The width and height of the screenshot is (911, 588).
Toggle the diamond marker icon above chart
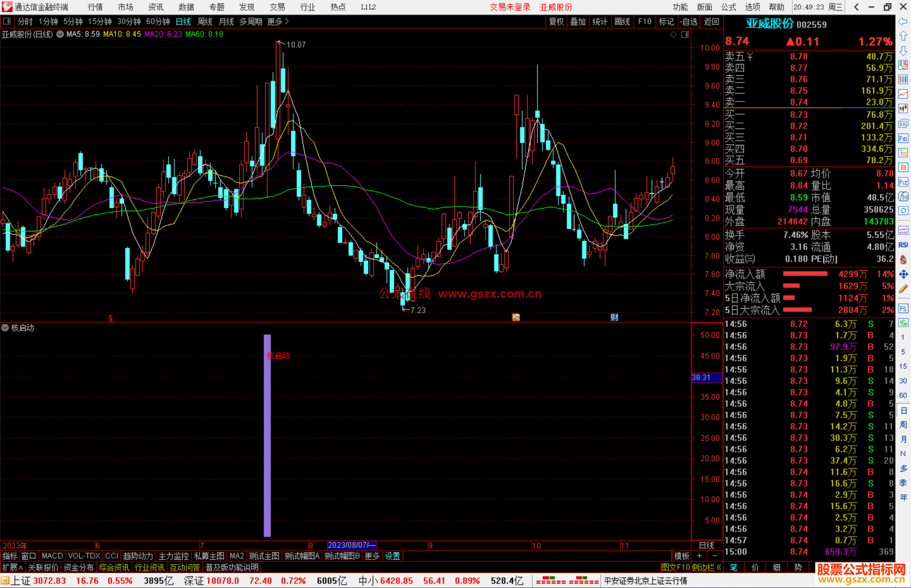click(x=674, y=35)
